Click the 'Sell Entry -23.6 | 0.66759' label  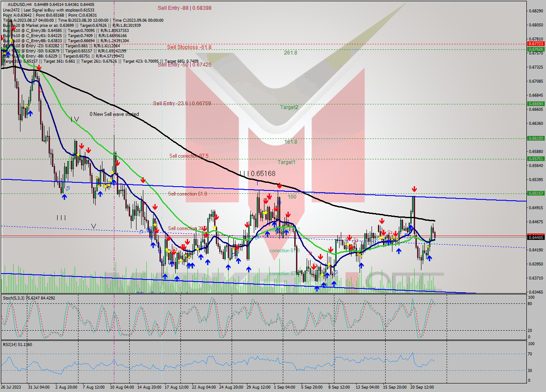[x=182, y=103]
